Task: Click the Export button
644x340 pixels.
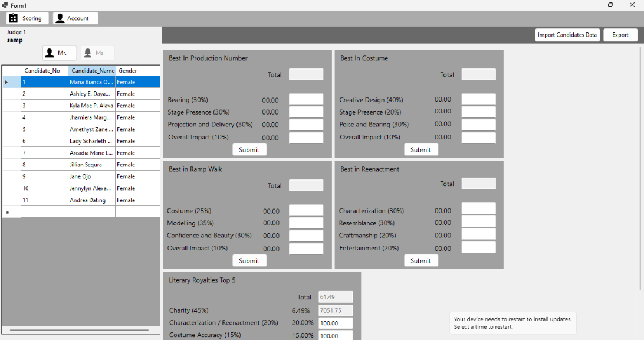Action: pyautogui.click(x=620, y=35)
